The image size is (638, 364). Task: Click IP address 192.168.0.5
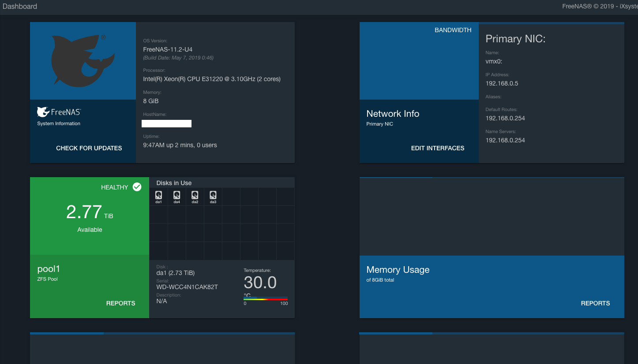tap(502, 83)
